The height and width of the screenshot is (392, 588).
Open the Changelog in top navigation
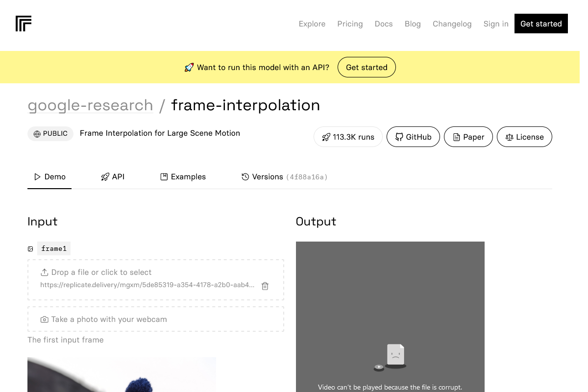[x=452, y=24]
